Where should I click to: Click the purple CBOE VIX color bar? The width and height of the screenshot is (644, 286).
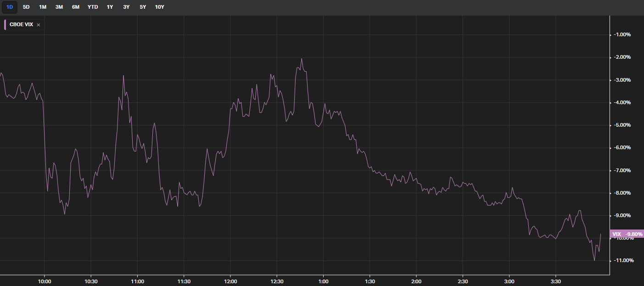coord(5,25)
